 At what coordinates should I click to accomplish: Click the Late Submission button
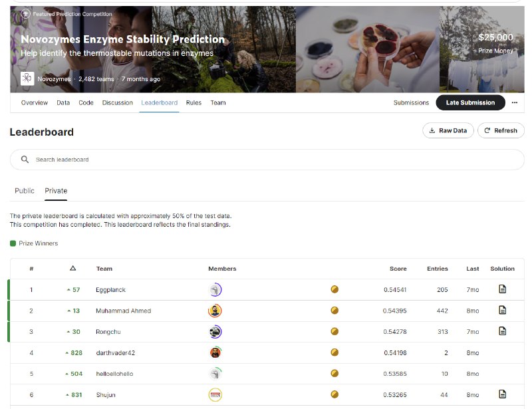point(470,102)
